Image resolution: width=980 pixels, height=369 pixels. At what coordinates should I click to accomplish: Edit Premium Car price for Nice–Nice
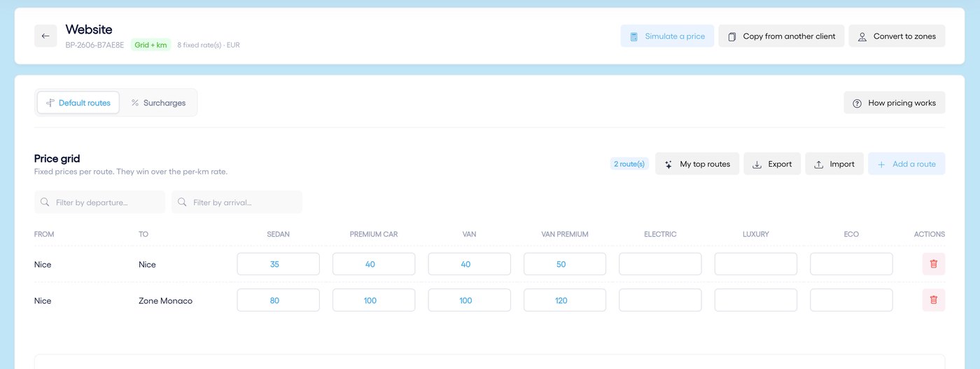(x=374, y=264)
